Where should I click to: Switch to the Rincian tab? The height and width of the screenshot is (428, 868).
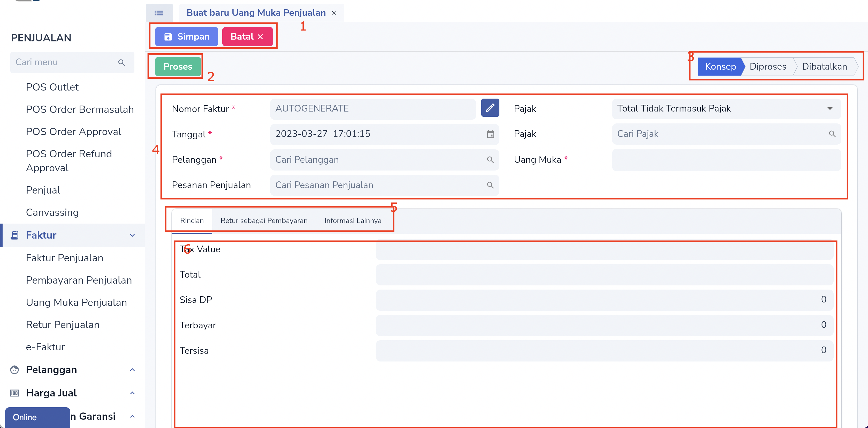pos(192,220)
